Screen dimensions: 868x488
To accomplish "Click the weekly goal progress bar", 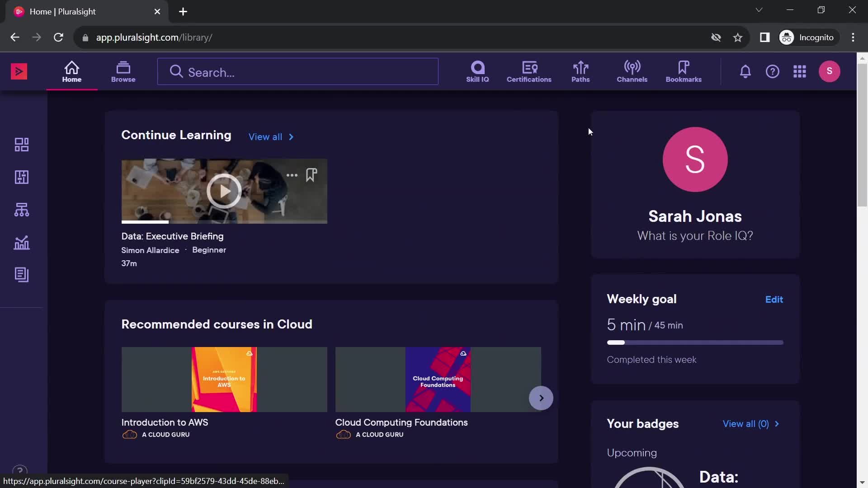I will 695,343.
